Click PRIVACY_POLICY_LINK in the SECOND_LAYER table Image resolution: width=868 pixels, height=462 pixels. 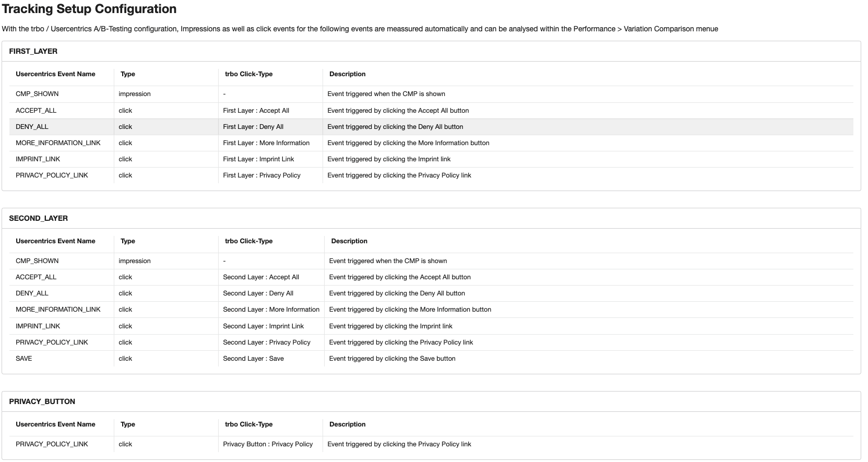pos(52,342)
